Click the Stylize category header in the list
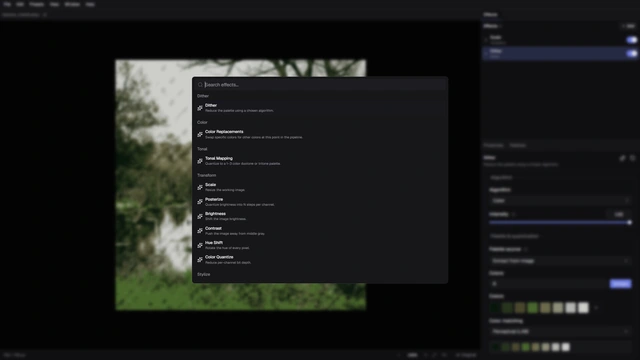The width and height of the screenshot is (640, 360). [203, 274]
